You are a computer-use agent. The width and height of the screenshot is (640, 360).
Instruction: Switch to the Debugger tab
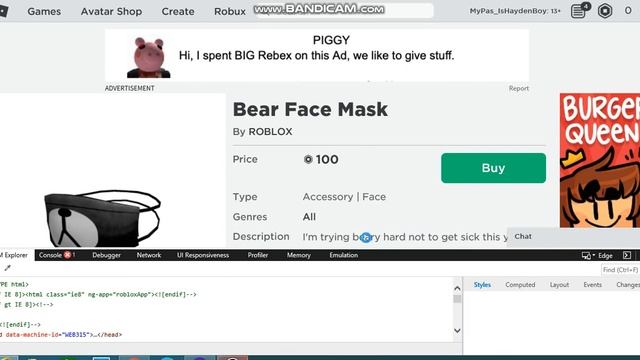pyautogui.click(x=106, y=255)
